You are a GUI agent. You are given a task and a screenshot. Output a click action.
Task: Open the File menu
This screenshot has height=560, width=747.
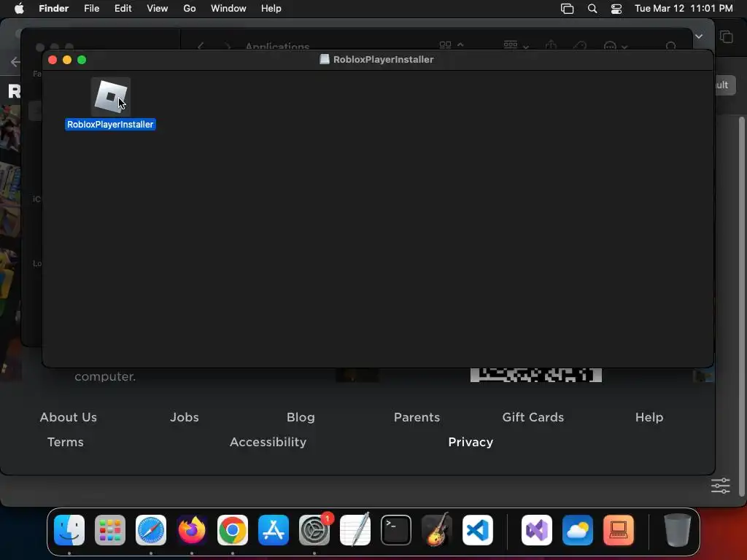click(x=91, y=9)
